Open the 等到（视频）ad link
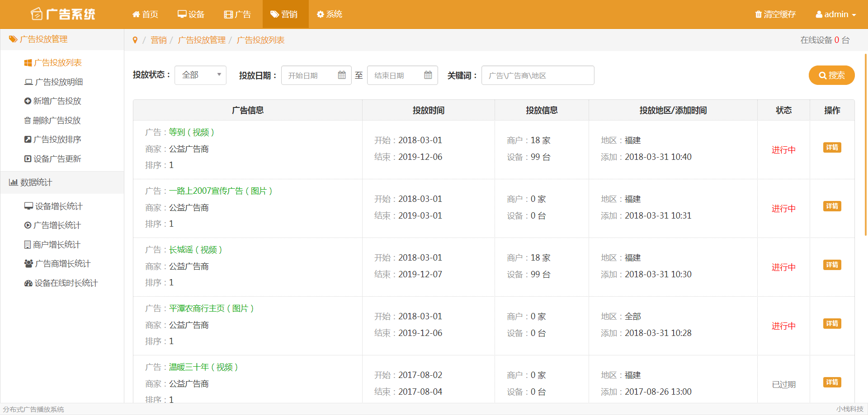This screenshot has width=868, height=415. tap(191, 132)
